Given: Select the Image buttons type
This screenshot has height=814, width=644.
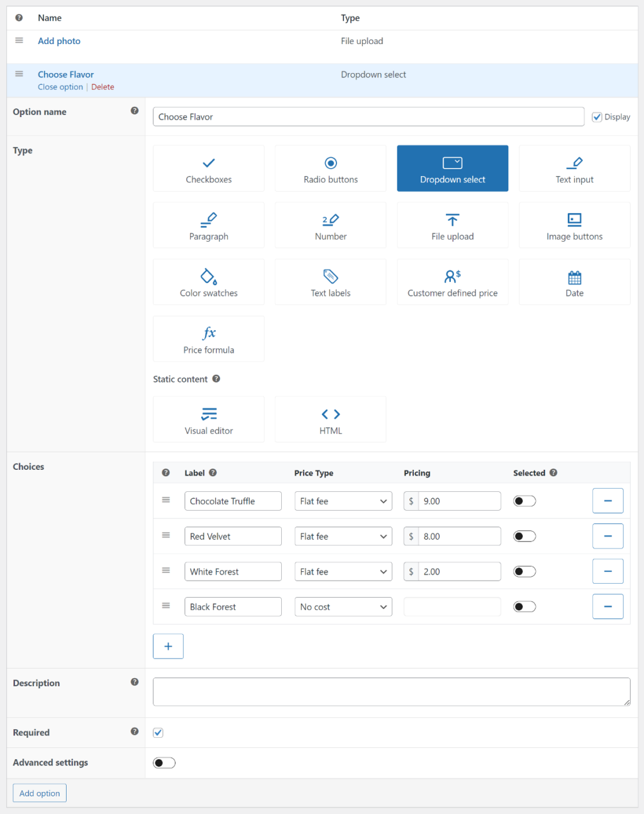Looking at the screenshot, I should point(574,226).
